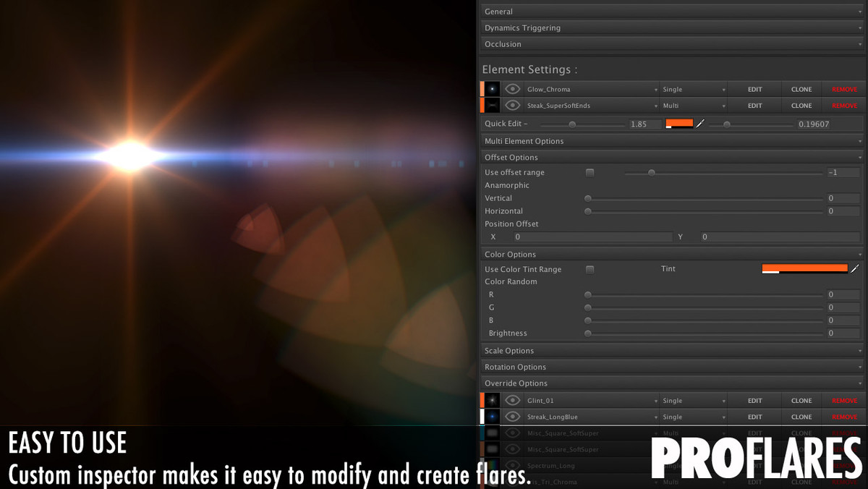This screenshot has width=868, height=489.
Task: Expand Multi Element Options
Action: pos(672,141)
